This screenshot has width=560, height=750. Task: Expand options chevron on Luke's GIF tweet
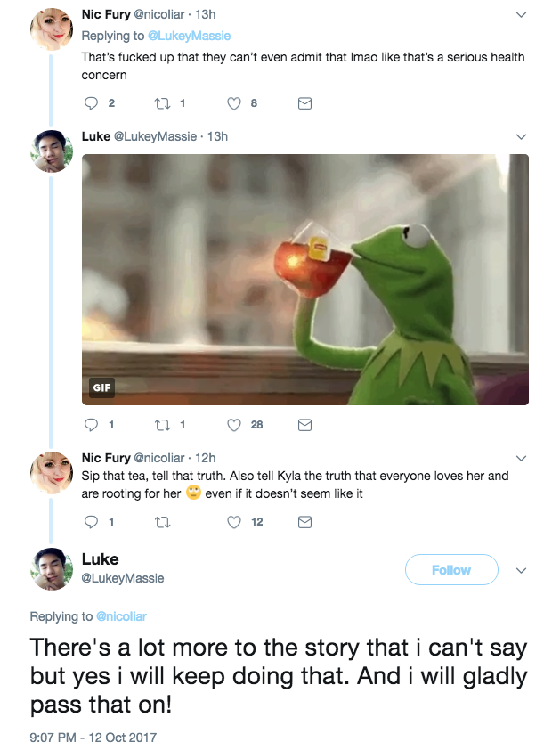522,136
